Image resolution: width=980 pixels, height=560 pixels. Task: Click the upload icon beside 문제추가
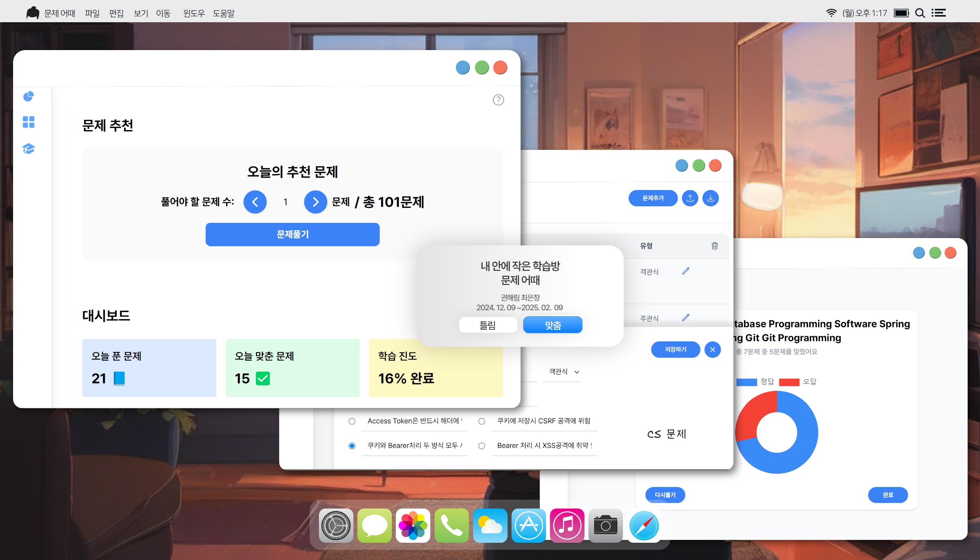pos(690,198)
